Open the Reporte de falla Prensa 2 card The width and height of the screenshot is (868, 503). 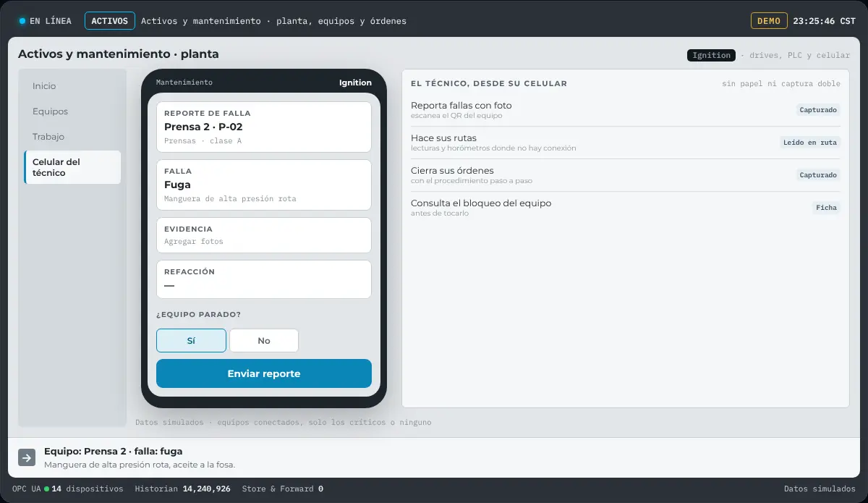tap(264, 127)
